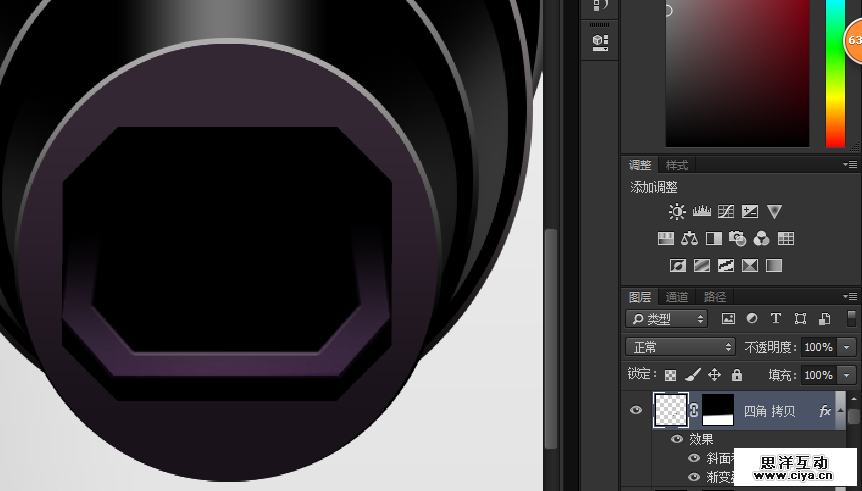The image size is (862, 491).
Task: Open the 正常 blend mode dropdown
Action: [680, 347]
